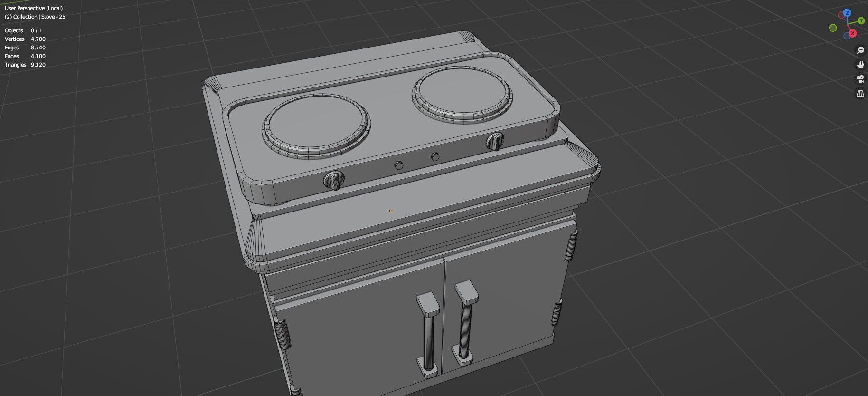
Task: Click the negative X faded red circle on gizmo
Action: tap(841, 16)
